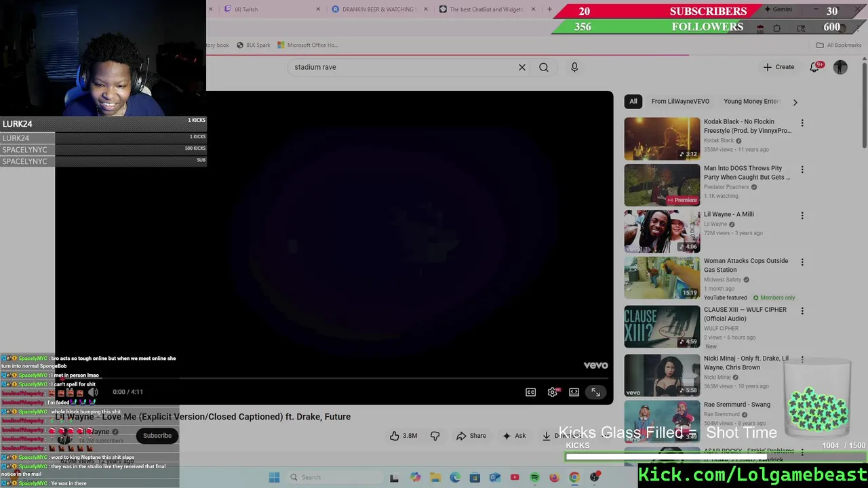The height and width of the screenshot is (488, 868).
Task: Select From LilWayneVEVO chip
Action: 680,102
